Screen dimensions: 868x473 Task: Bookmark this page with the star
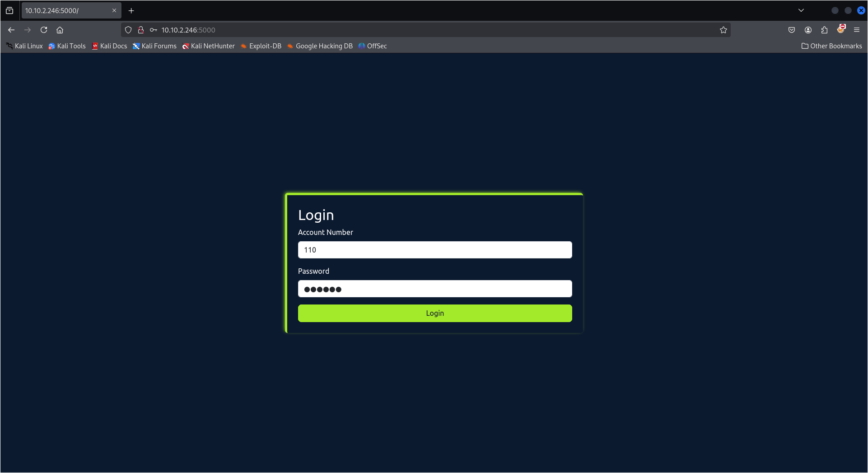click(723, 30)
